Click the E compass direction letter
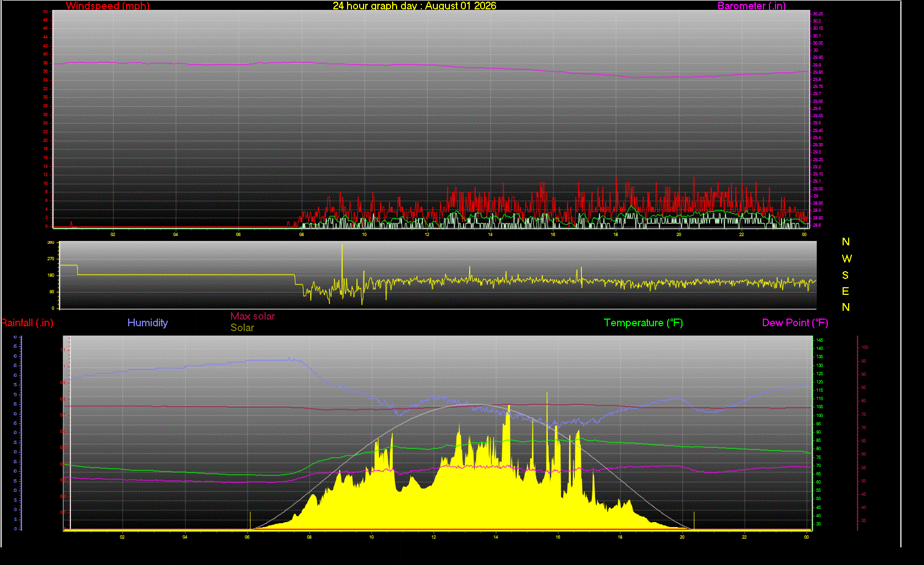The image size is (924, 565). point(845,291)
